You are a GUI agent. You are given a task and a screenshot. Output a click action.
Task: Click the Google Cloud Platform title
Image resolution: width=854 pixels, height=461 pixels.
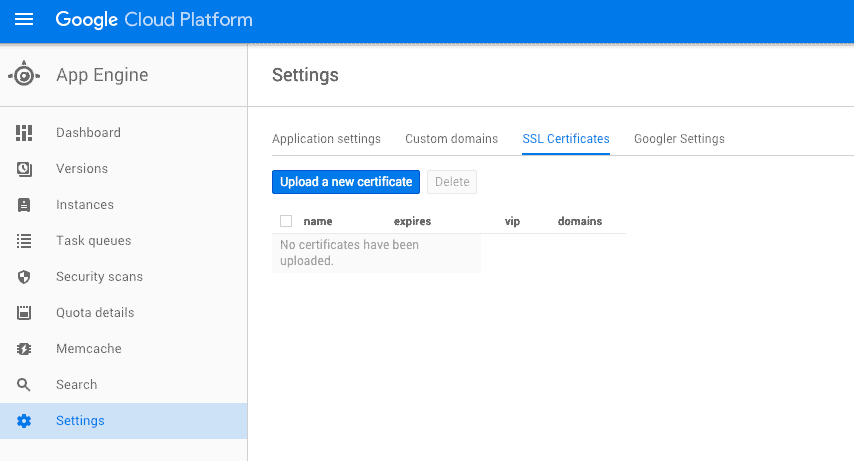[x=154, y=20]
